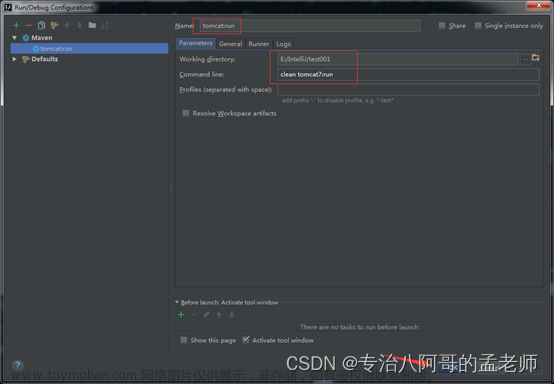The height and width of the screenshot is (384, 554).
Task: Remove the selected configuration with red minus
Action: pos(29,25)
